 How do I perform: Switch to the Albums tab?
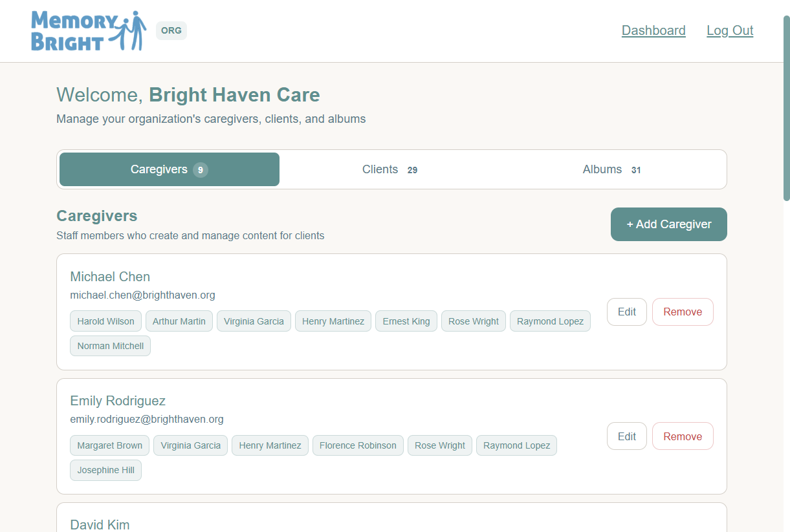612,169
